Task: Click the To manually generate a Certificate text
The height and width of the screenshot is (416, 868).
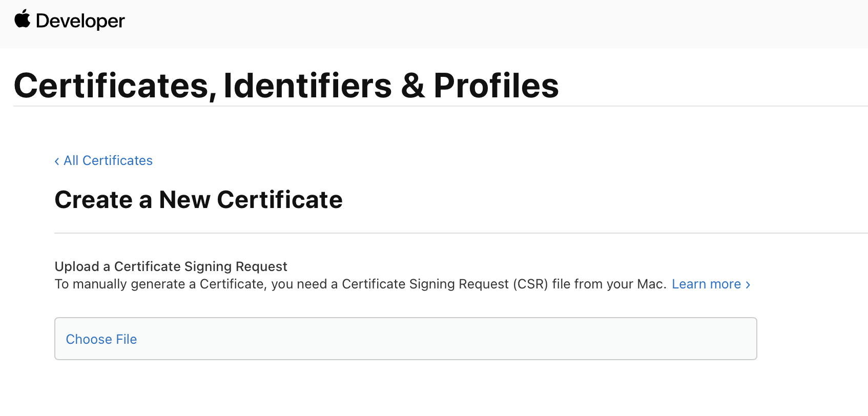Action: click(x=160, y=284)
